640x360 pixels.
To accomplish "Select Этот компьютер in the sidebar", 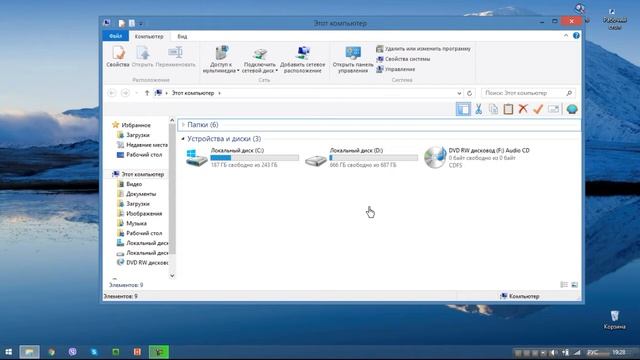I will tap(138, 174).
